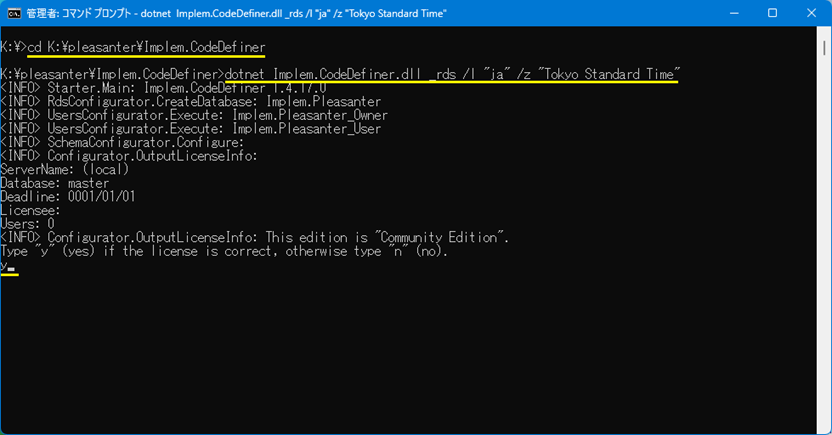Click the 'ServerName: (local)' output line
The height and width of the screenshot is (435, 832).
(66, 170)
